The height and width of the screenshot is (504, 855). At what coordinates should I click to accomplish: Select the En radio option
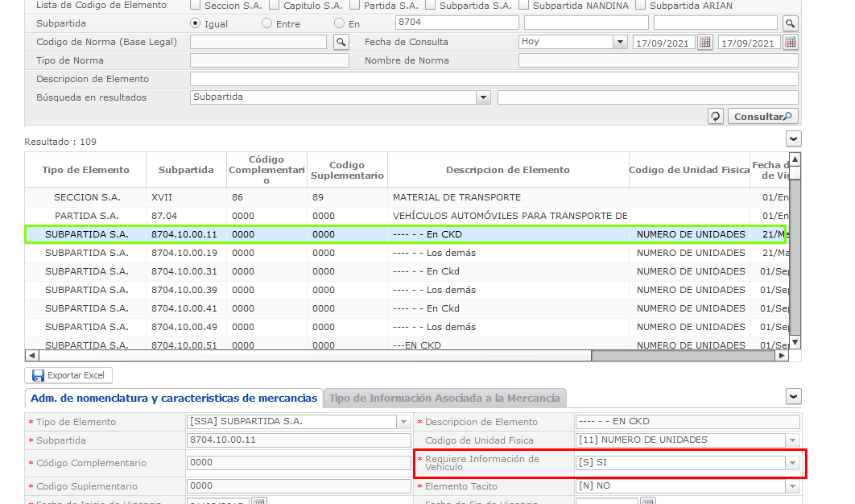point(339,23)
